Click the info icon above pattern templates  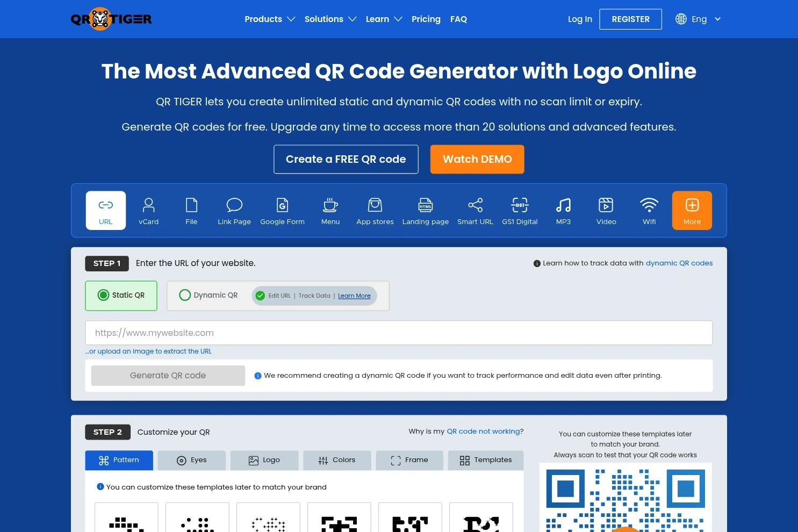pyautogui.click(x=100, y=487)
